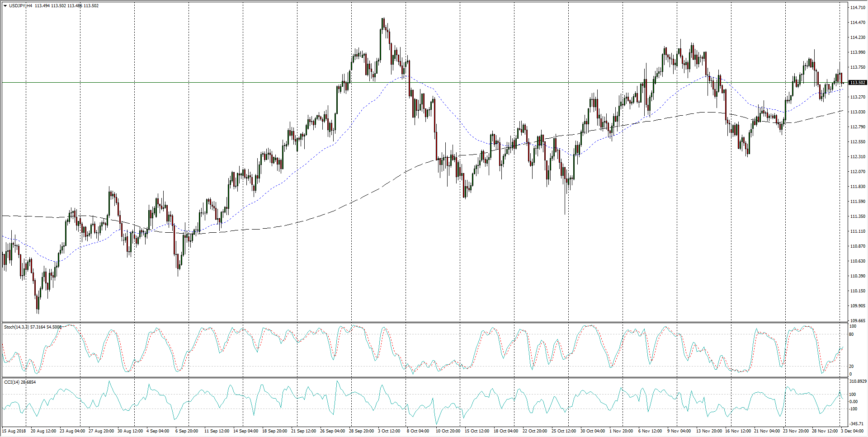
Task: Click the 25 Oct 12:00 time label
Action: tap(564, 431)
